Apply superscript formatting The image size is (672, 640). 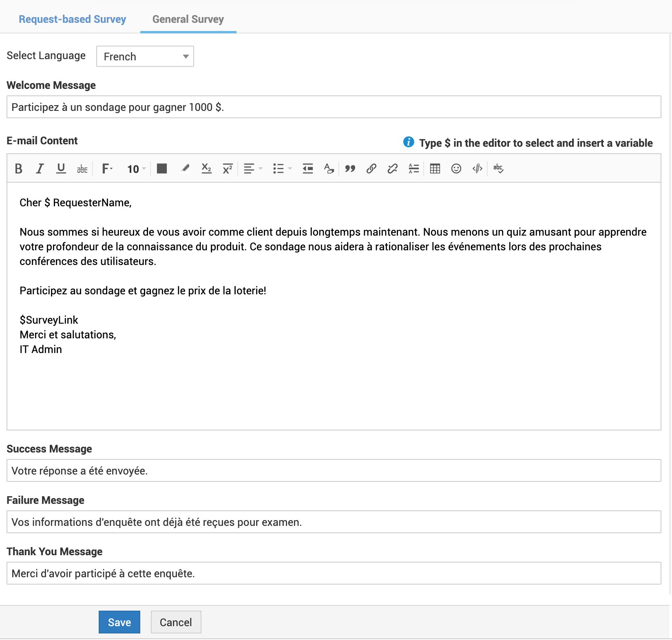point(228,168)
